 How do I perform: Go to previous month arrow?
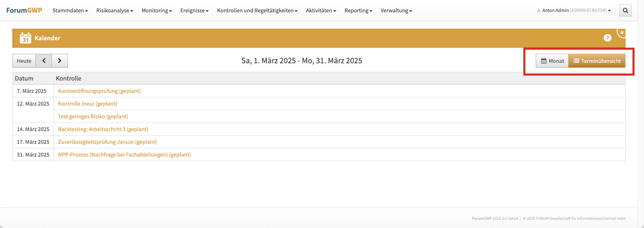click(x=44, y=61)
